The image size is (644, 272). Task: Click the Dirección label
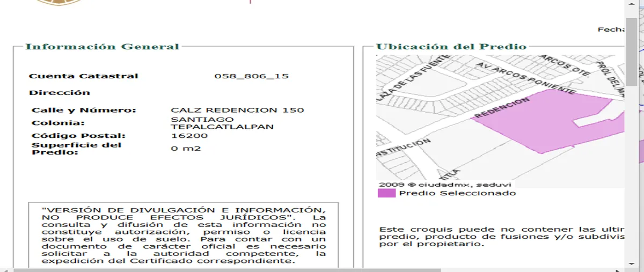tap(60, 92)
